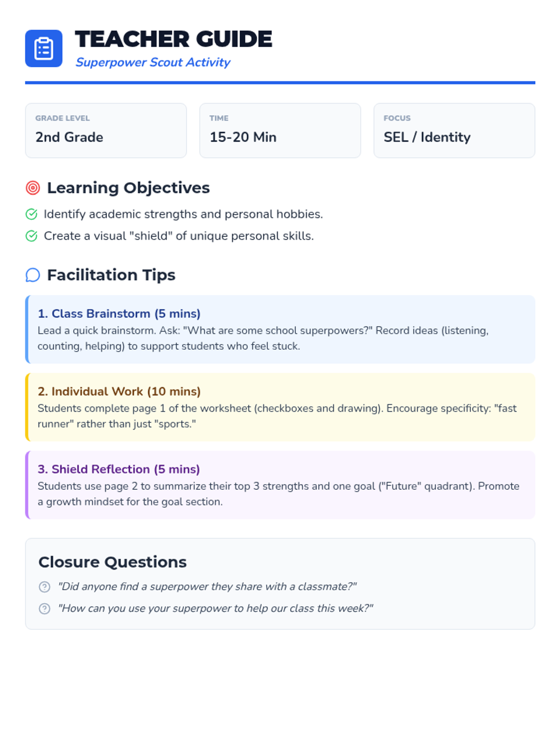Click the Facilitation Tips heading
The image size is (560, 747).
click(111, 275)
